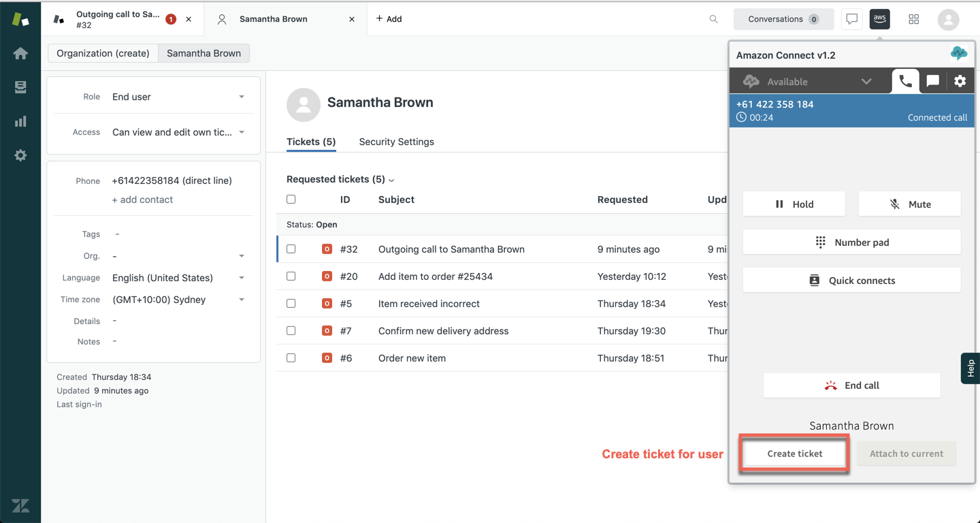Click the search magnifier icon
Viewport: 980px width, 523px height.
tap(713, 19)
